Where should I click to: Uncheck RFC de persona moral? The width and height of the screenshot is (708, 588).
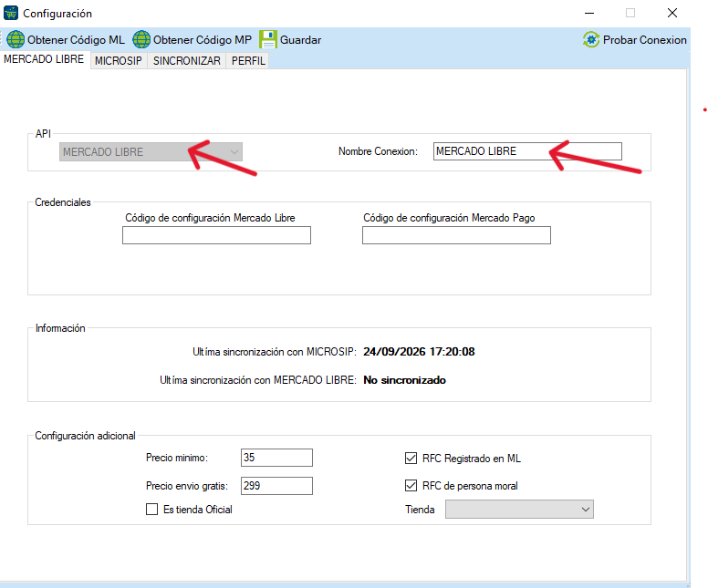pyautogui.click(x=411, y=486)
